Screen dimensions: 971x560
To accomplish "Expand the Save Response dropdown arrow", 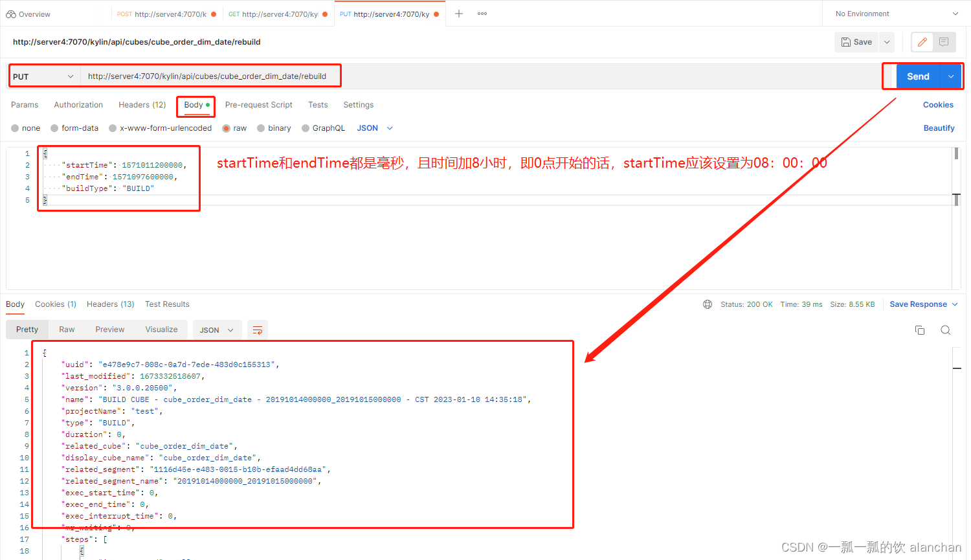I will [x=955, y=304].
